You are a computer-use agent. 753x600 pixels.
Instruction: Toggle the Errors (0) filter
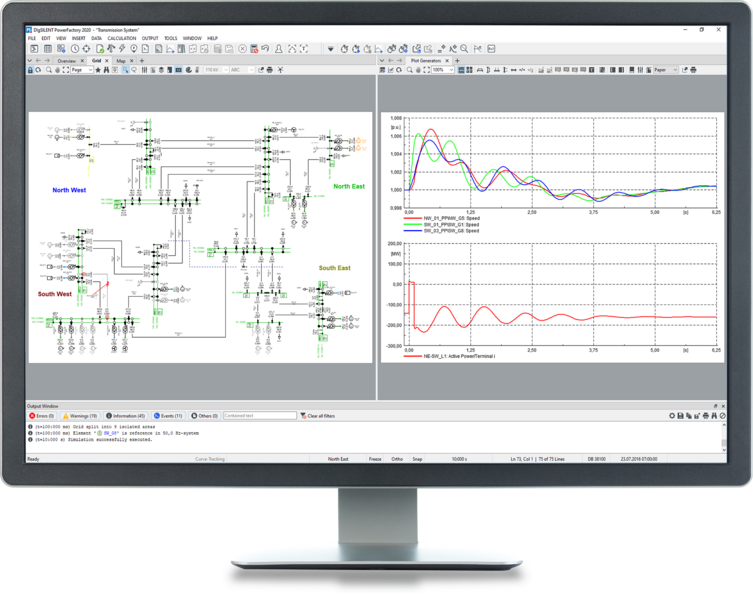point(42,416)
